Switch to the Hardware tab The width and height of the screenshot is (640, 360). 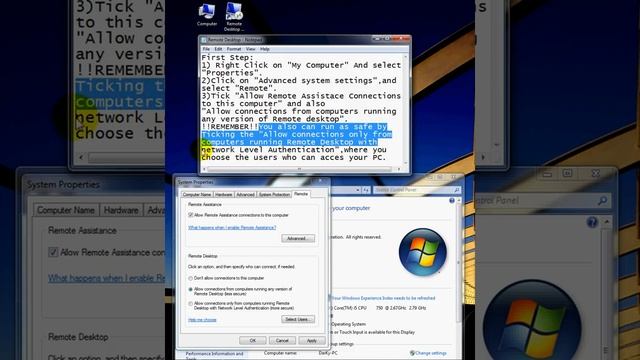(x=223, y=195)
